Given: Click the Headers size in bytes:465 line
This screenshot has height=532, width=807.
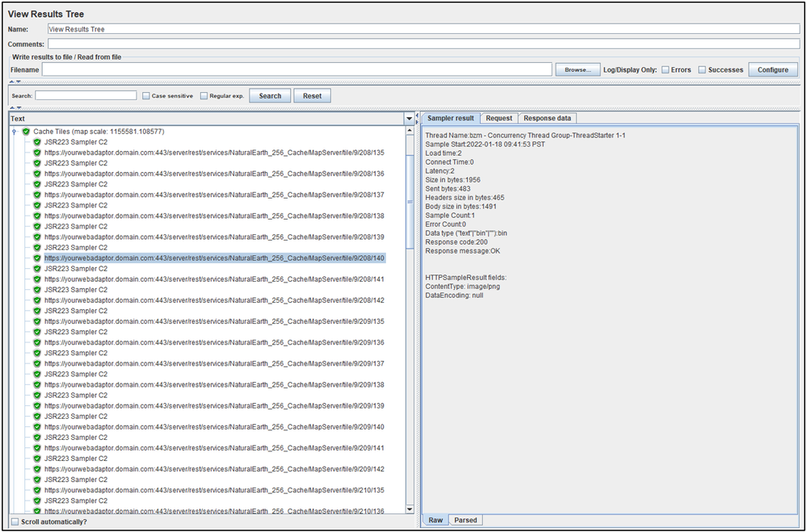Looking at the screenshot, I should click(464, 198).
